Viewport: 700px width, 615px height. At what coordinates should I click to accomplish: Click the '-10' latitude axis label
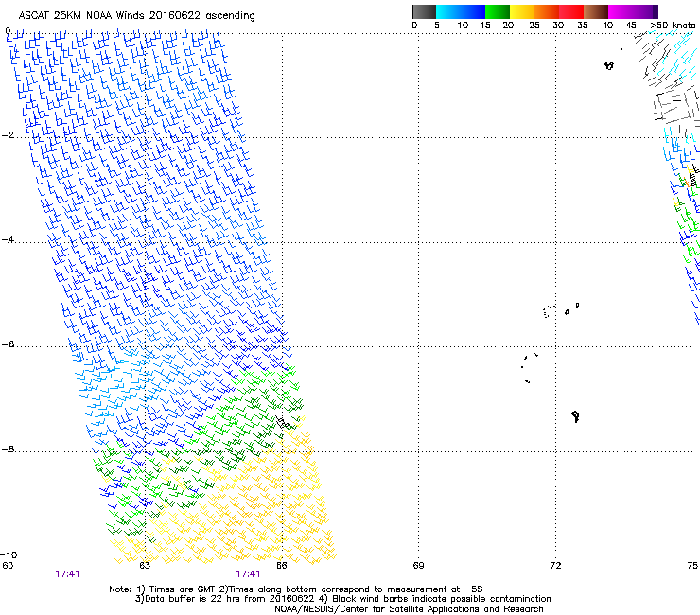point(9,554)
